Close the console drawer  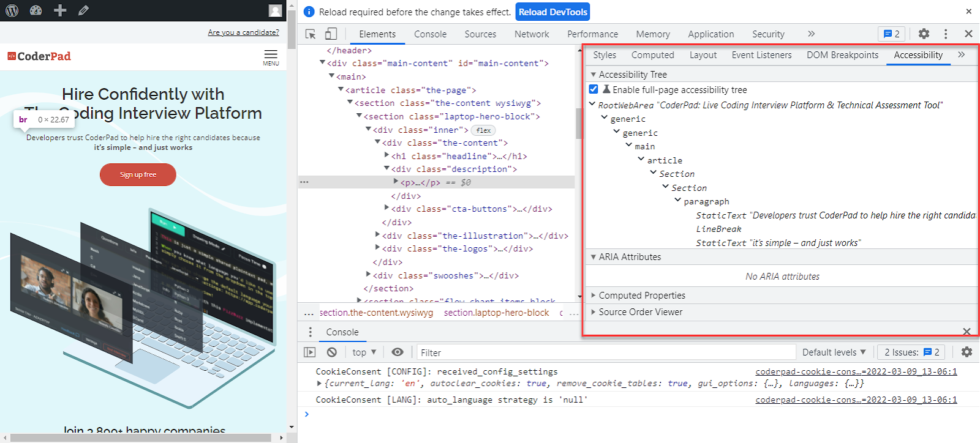(x=967, y=332)
